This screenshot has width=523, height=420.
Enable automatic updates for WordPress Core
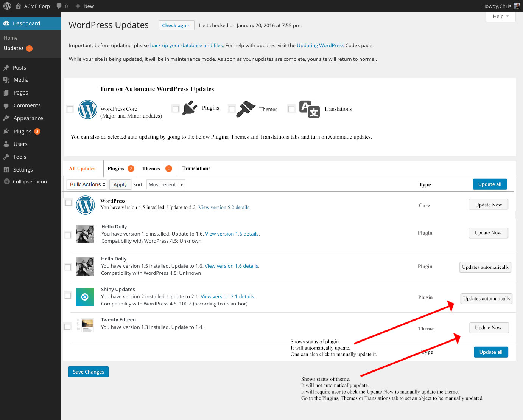(70, 109)
